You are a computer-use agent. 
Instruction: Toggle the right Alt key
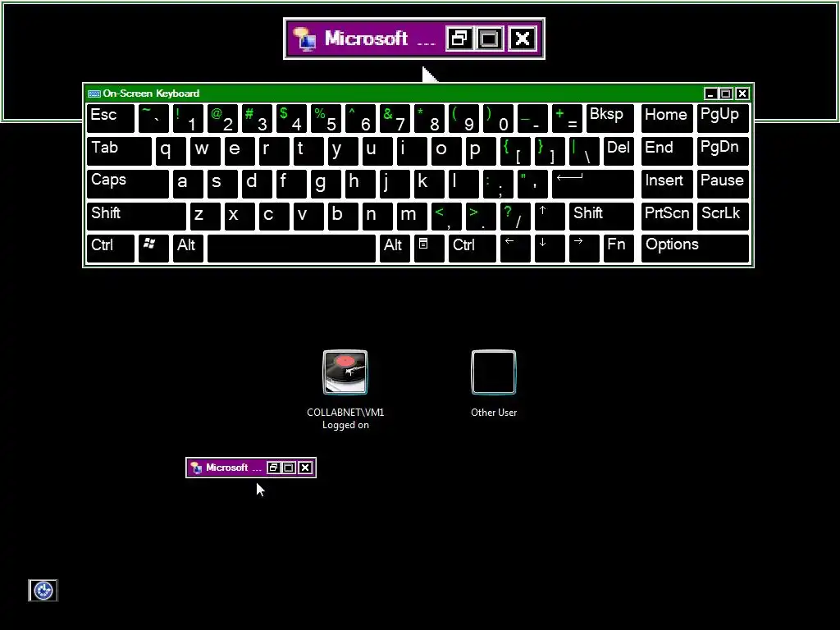[395, 249]
